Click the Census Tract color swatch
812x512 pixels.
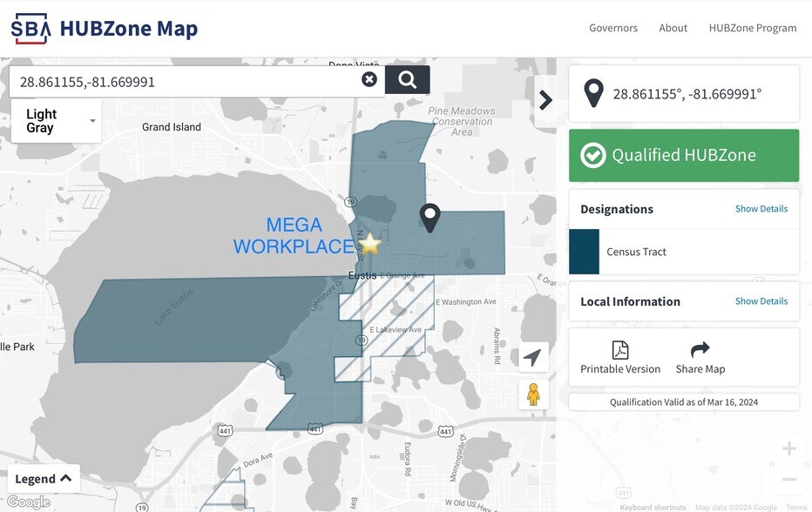tap(584, 252)
